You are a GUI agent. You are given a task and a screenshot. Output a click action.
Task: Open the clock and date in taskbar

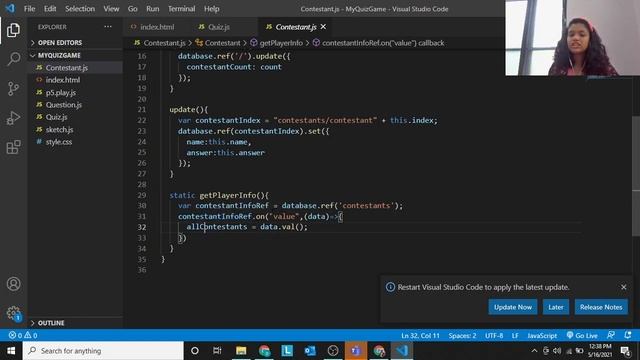600,351
